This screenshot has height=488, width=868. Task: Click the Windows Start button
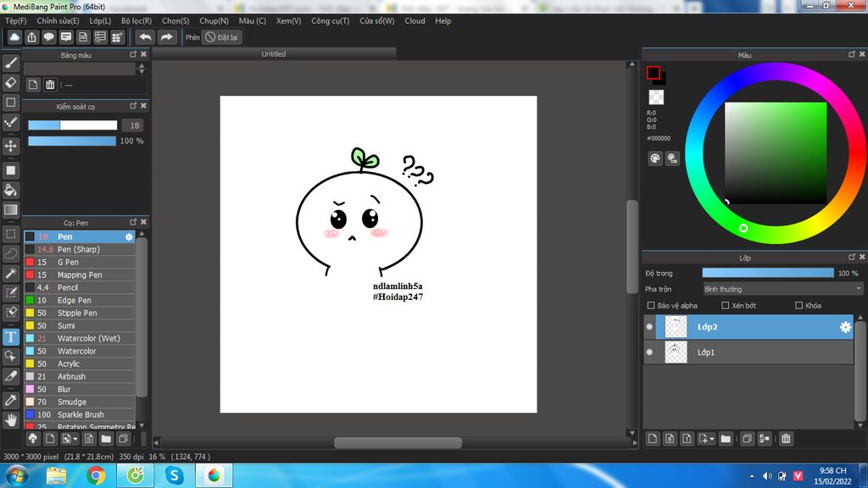point(16,475)
